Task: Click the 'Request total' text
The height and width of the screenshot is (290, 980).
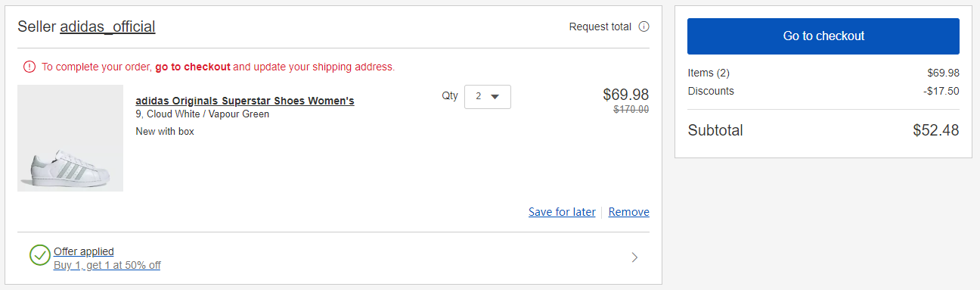Action: point(600,27)
